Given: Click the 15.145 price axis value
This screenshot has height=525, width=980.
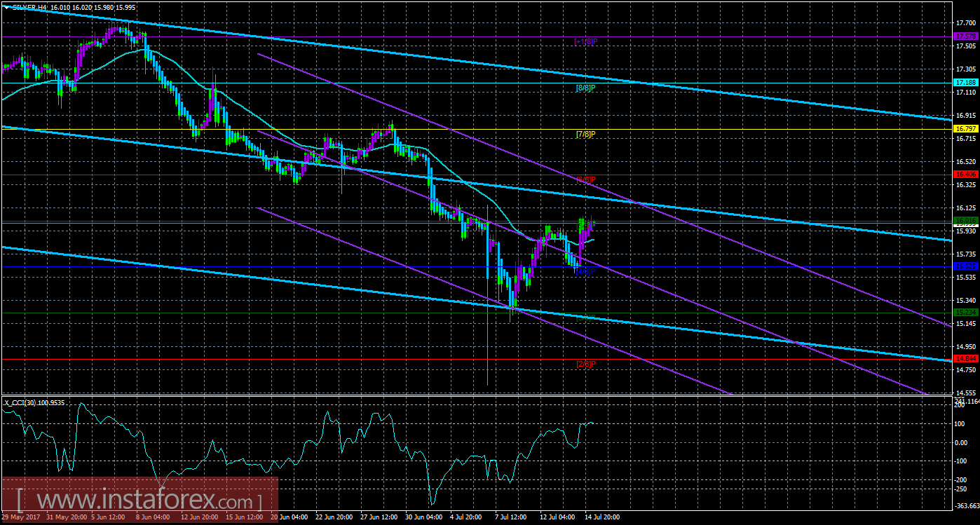Looking at the screenshot, I should tap(966, 324).
